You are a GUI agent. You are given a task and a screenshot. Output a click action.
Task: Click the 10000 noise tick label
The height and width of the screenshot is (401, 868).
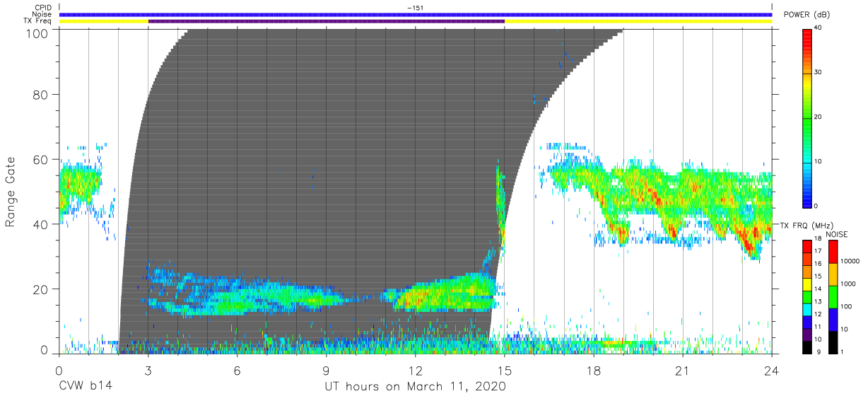click(852, 261)
